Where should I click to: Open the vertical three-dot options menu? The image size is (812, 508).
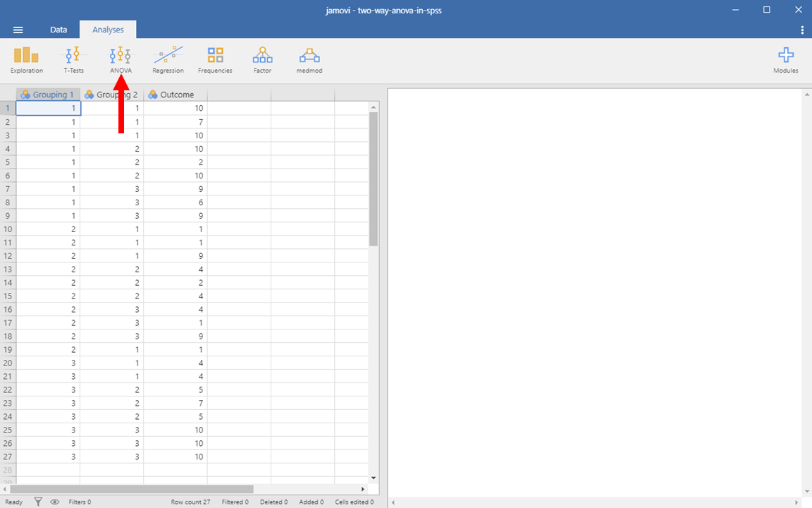point(802,30)
